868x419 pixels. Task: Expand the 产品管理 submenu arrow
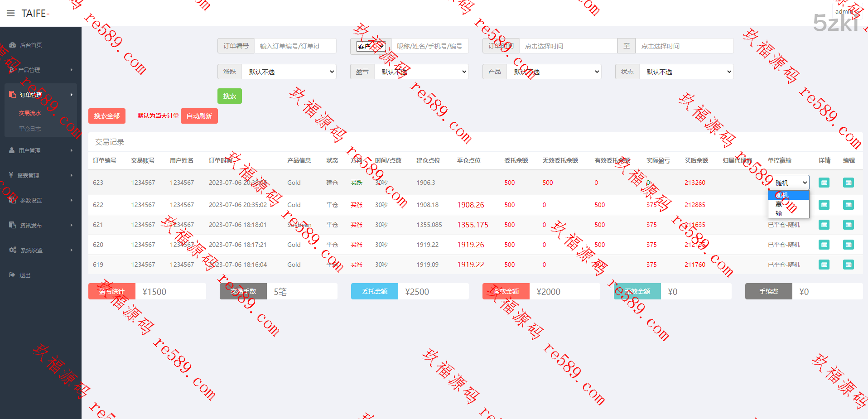[72, 70]
